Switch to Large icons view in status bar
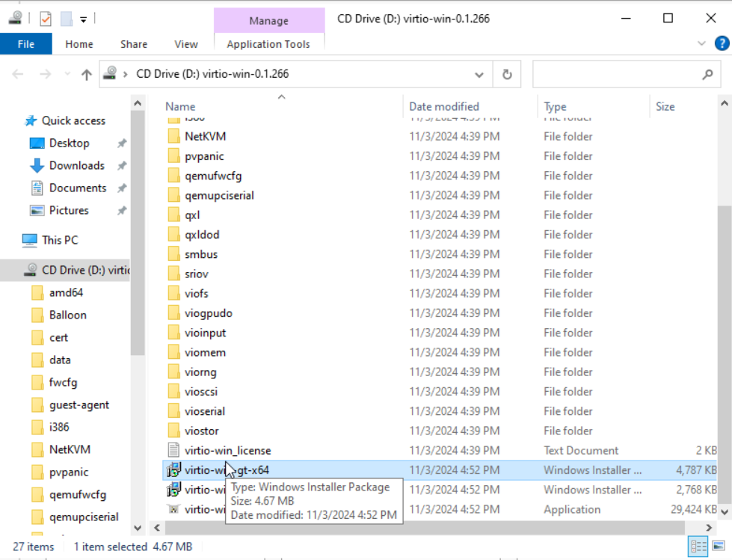This screenshot has height=560, width=732. (719, 546)
